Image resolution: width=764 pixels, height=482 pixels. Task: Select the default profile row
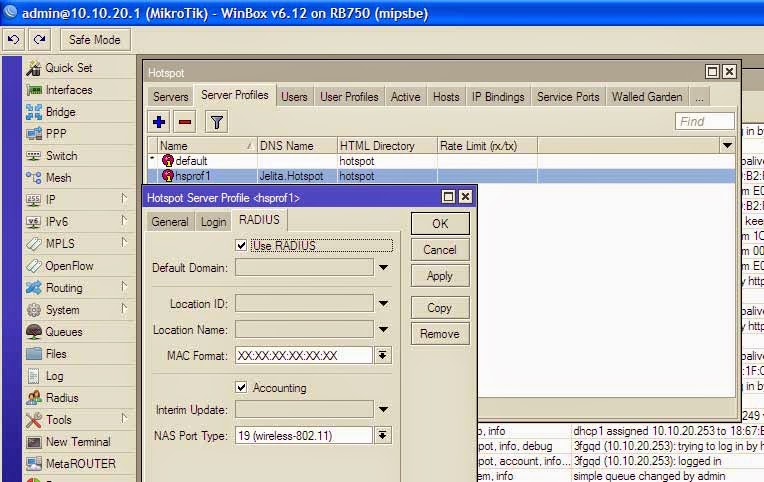point(441,161)
